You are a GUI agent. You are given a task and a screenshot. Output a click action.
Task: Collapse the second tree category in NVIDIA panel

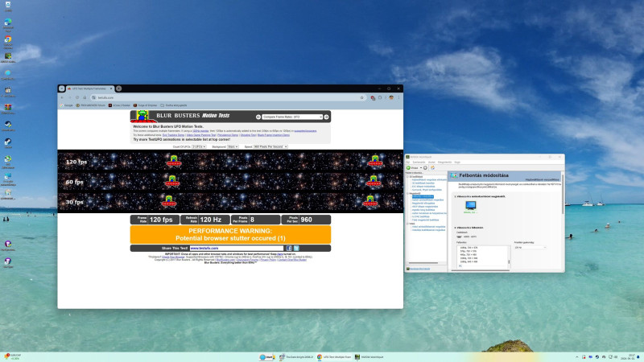(407, 193)
